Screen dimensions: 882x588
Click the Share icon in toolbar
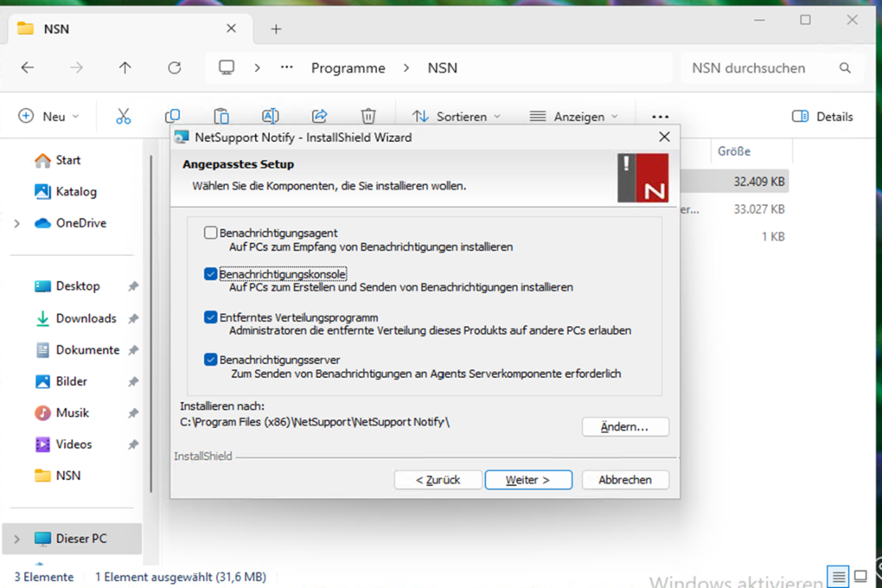click(x=319, y=117)
